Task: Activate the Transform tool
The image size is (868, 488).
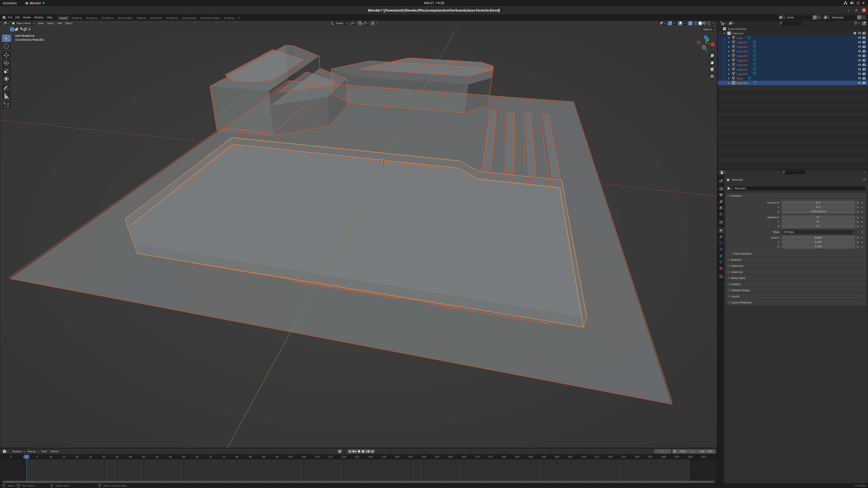Action: 6,79
